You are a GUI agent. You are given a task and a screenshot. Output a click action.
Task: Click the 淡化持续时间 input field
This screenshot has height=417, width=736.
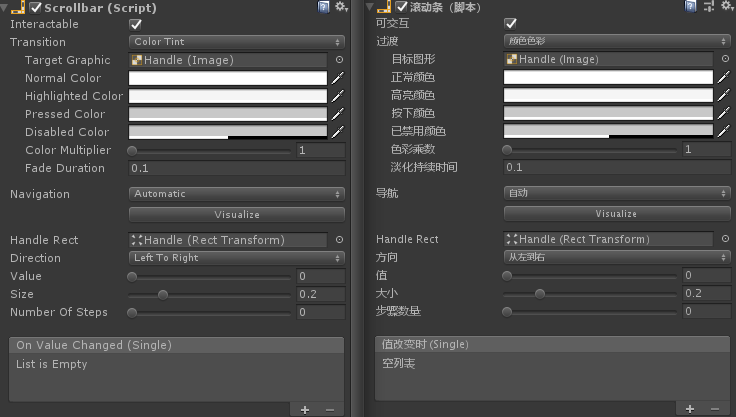[x=617, y=167]
